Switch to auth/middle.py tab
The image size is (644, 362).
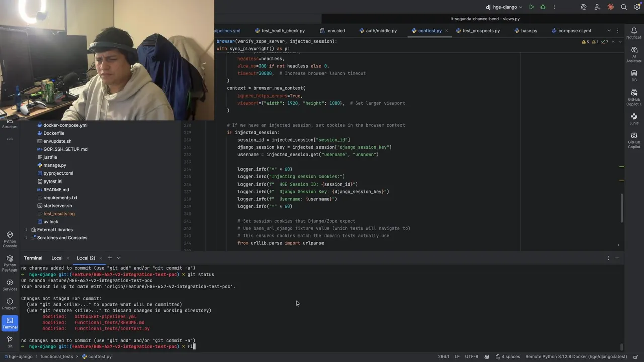point(378,31)
